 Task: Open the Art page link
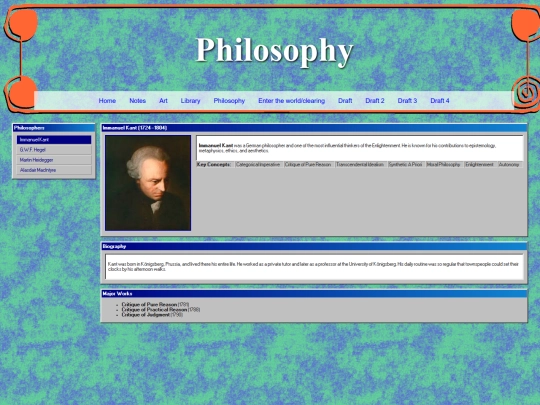point(163,101)
